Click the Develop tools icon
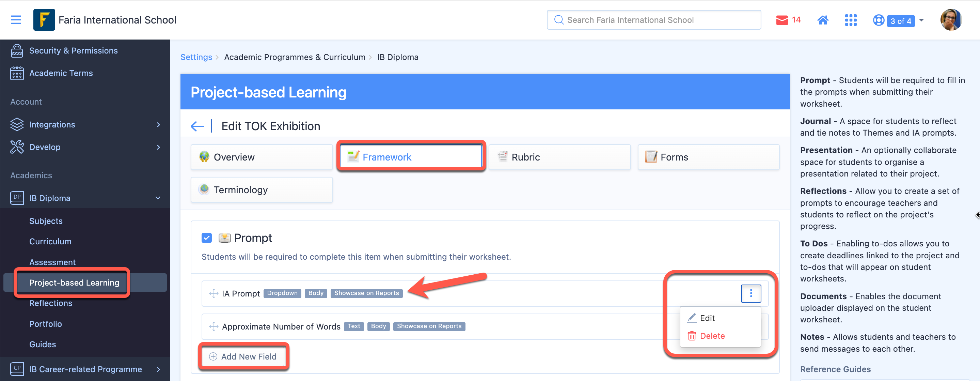 coord(17,147)
